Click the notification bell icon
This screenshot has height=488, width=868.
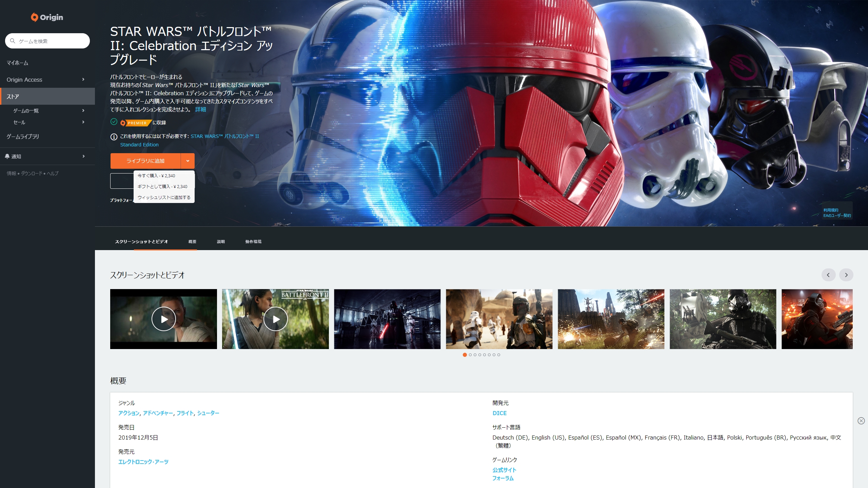click(7, 156)
